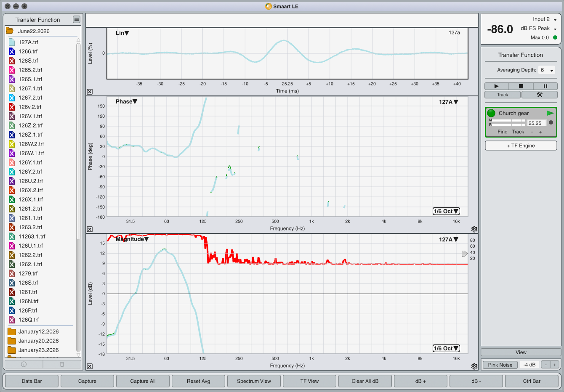564x392 pixels.
Task: Click the dB - button
Action: point(476,381)
